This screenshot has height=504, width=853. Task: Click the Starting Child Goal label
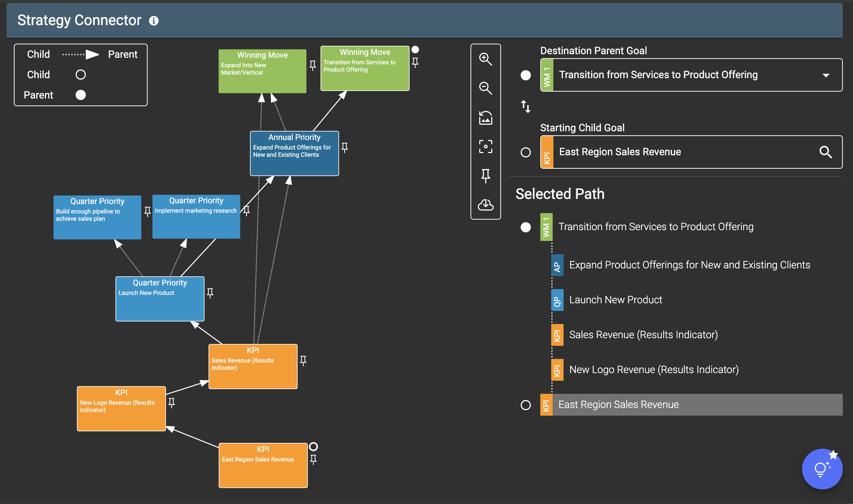(582, 128)
